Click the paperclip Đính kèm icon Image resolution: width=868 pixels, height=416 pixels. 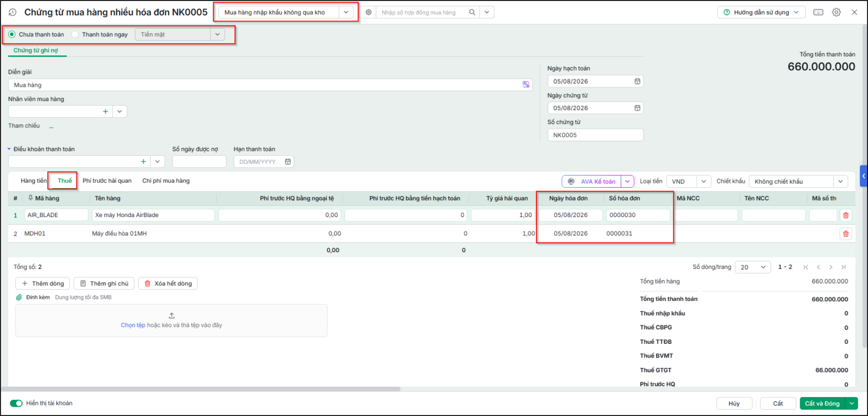pos(19,297)
